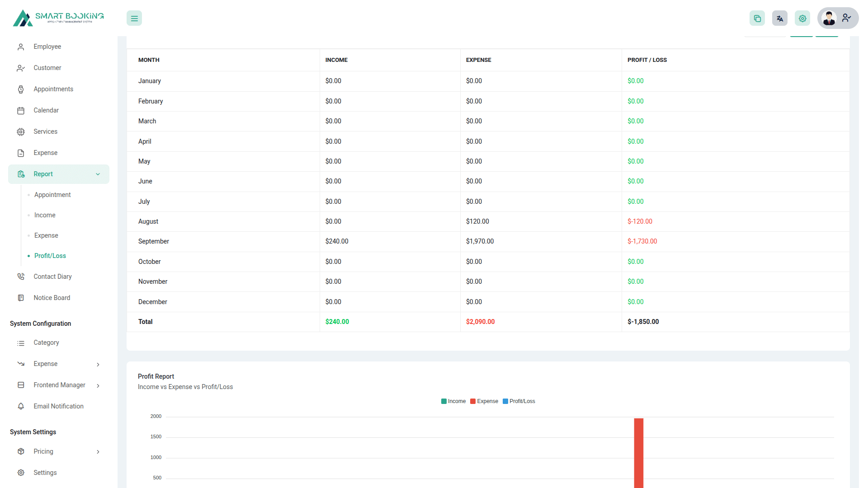Click the copy icon in top bar
The width and height of the screenshot is (868, 488).
(x=757, y=19)
